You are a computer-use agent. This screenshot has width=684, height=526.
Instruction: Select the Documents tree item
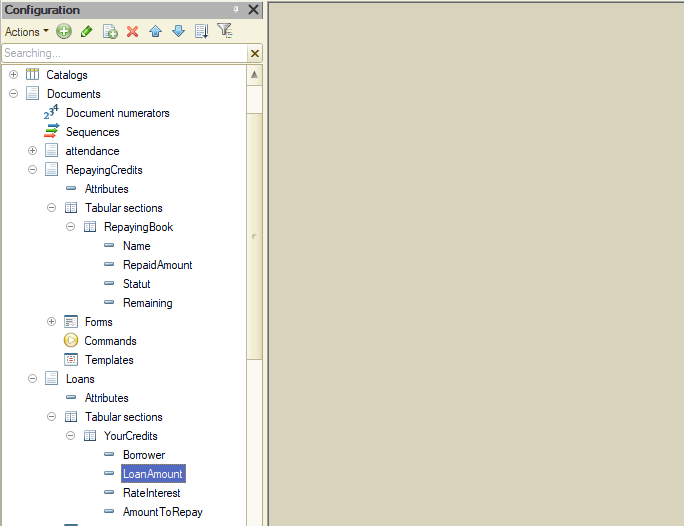click(x=74, y=94)
